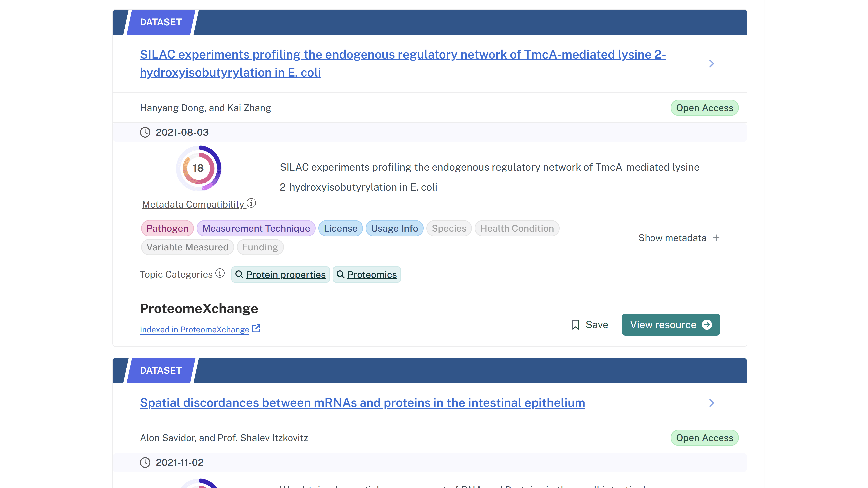
Task: Click chevron arrow beside Spatial discordances title
Action: click(711, 403)
